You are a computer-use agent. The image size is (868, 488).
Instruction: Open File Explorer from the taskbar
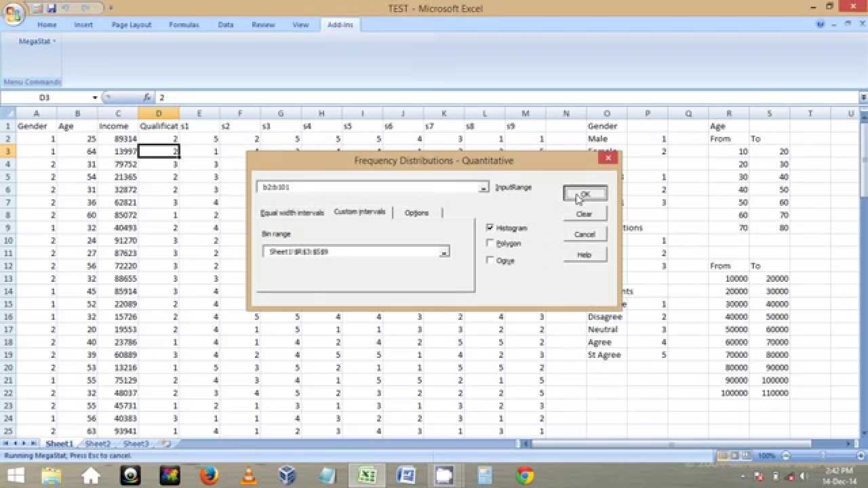click(52, 475)
